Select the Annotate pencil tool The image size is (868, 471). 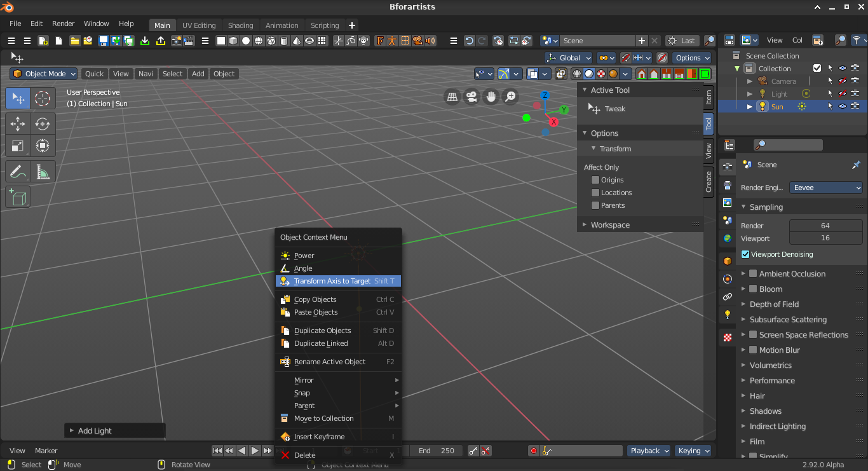(18, 172)
